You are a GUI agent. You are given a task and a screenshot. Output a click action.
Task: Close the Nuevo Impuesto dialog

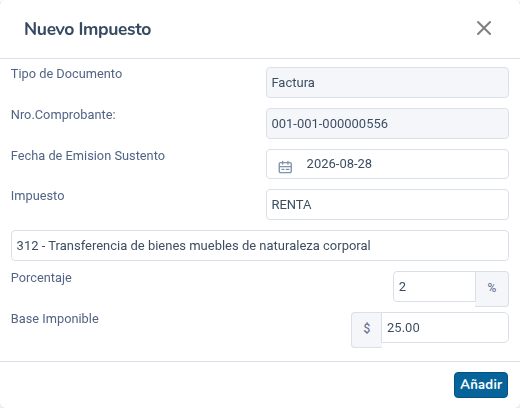click(484, 28)
